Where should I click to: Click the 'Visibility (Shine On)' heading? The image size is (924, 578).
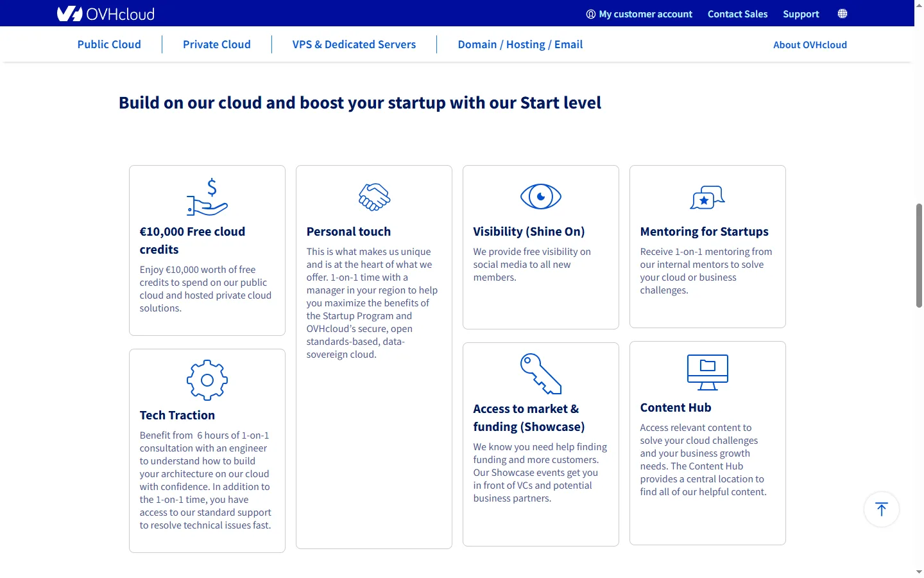click(529, 232)
